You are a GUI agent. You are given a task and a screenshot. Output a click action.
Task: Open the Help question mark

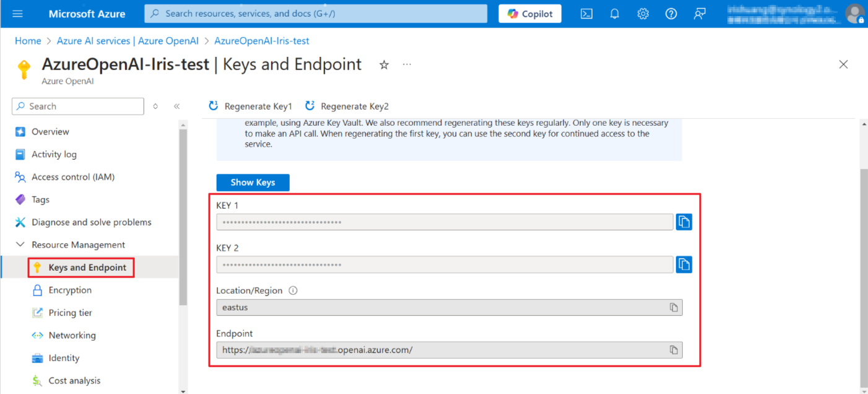pyautogui.click(x=671, y=14)
